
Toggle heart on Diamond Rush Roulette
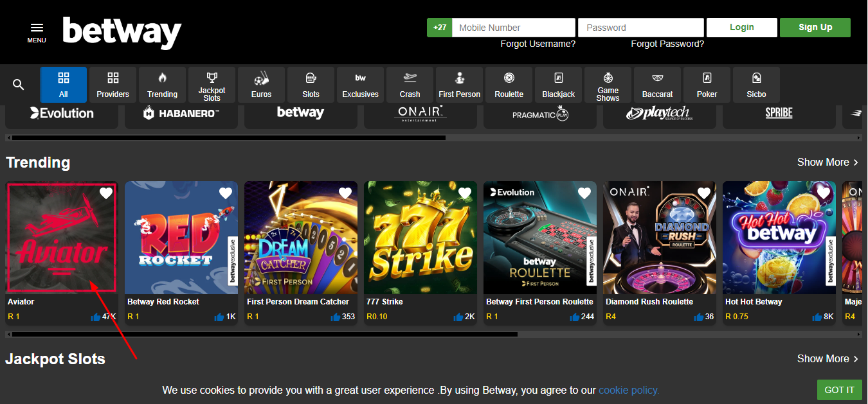click(704, 193)
